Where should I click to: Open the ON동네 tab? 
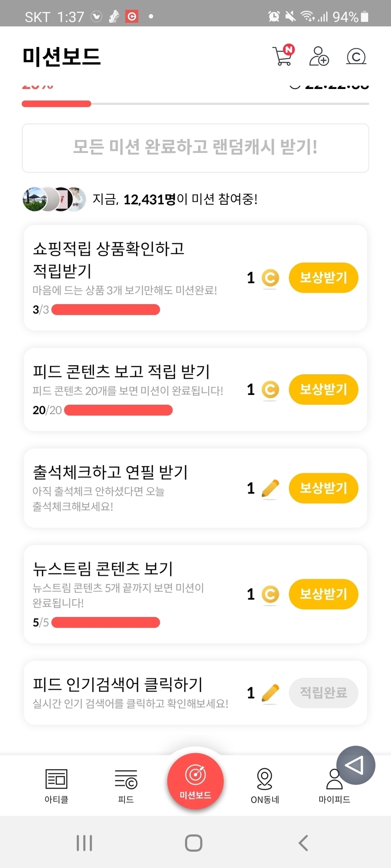pos(265,786)
